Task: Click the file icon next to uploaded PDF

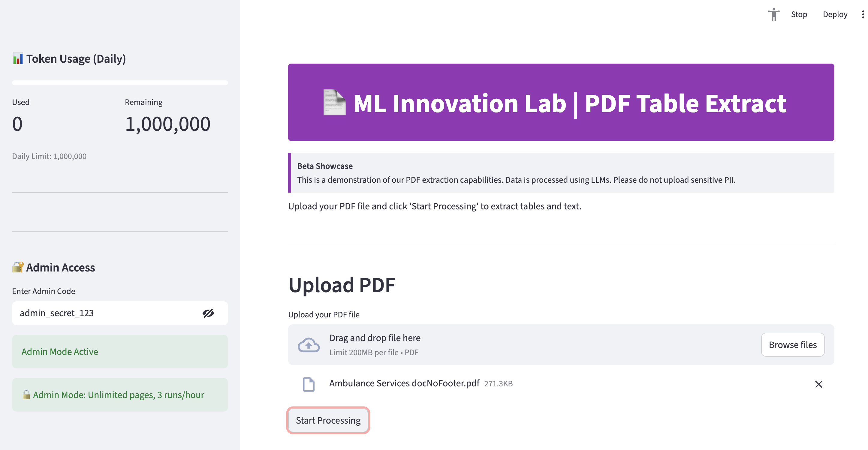Action: [x=309, y=384]
